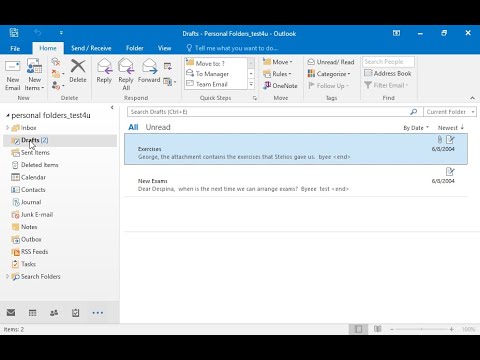Click the Ignore conversation icon
The image size is (480, 360).
tap(56, 62)
